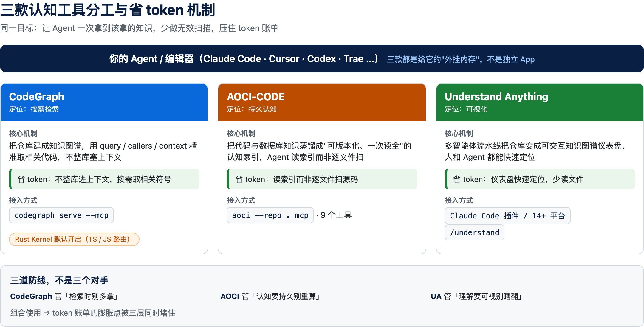
Task: Click the dark banner text 你的 Agent / 编辑器
Action: [x=244, y=58]
